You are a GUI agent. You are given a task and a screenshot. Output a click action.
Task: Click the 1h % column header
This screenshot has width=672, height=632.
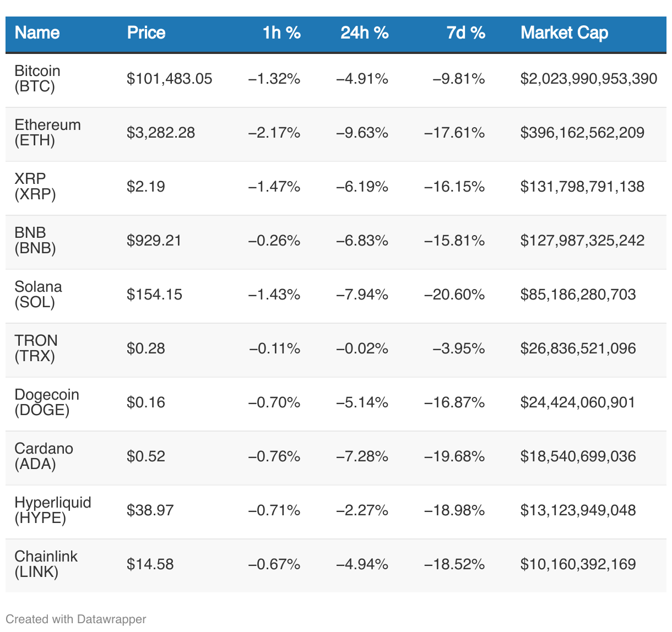pyautogui.click(x=281, y=33)
